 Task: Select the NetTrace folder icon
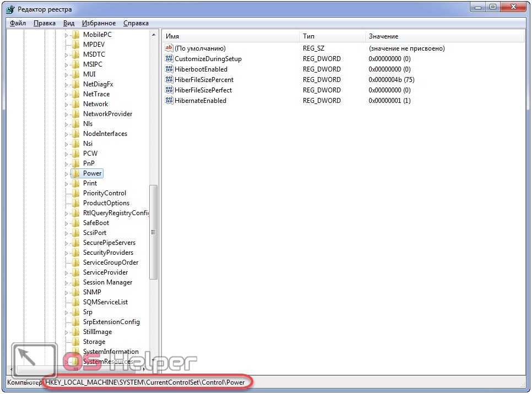tap(76, 94)
